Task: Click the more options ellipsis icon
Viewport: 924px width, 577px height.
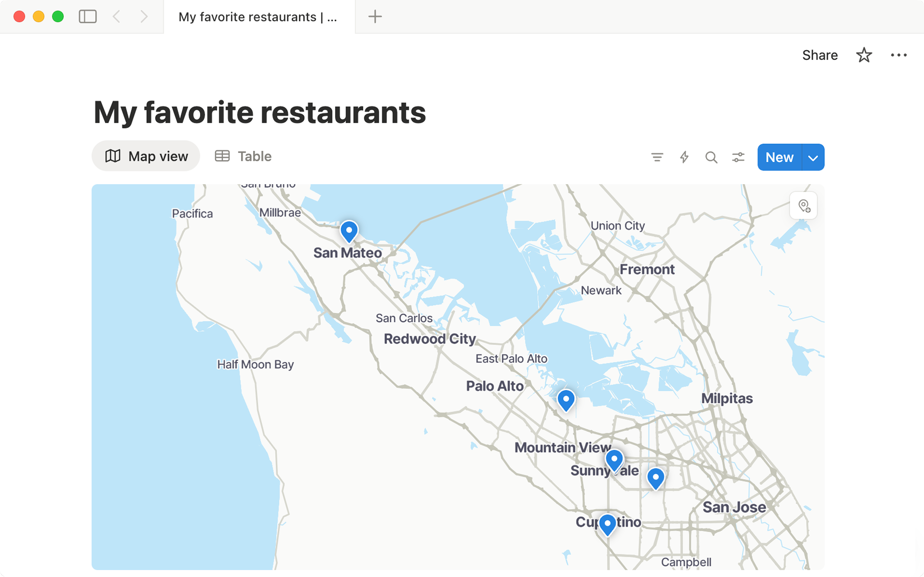Action: point(898,55)
